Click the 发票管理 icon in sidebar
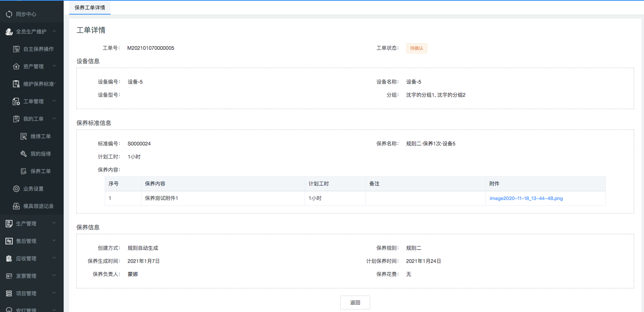The width and height of the screenshot is (644, 312). pyautogui.click(x=9, y=276)
